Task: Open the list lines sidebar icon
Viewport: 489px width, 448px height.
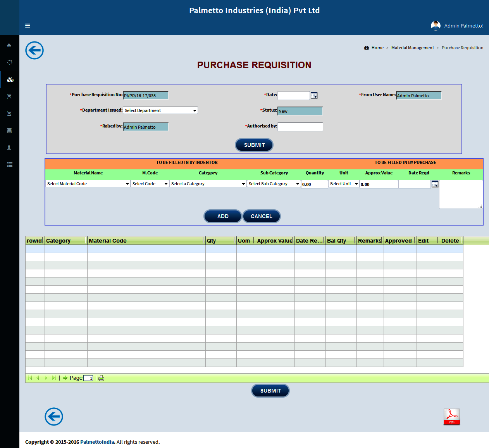Action: click(9, 165)
